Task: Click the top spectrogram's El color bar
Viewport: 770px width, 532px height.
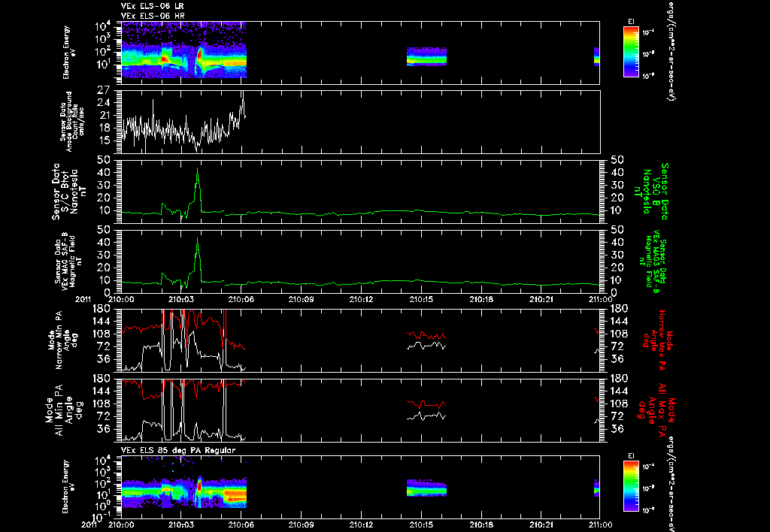Action: coord(631,52)
